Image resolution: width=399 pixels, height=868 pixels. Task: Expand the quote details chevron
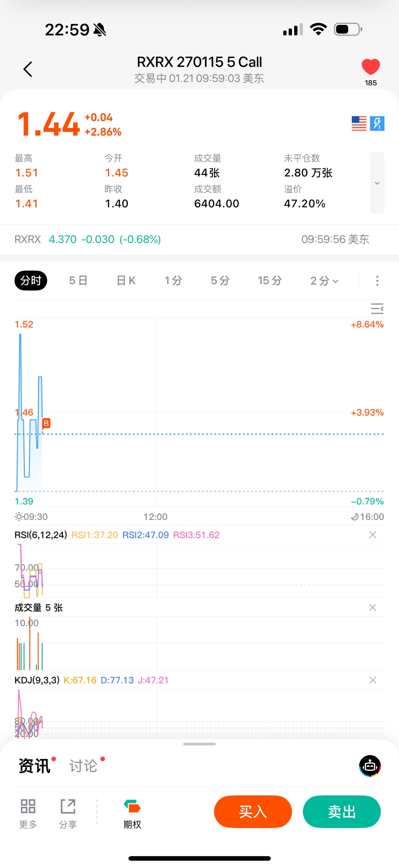pos(377,183)
